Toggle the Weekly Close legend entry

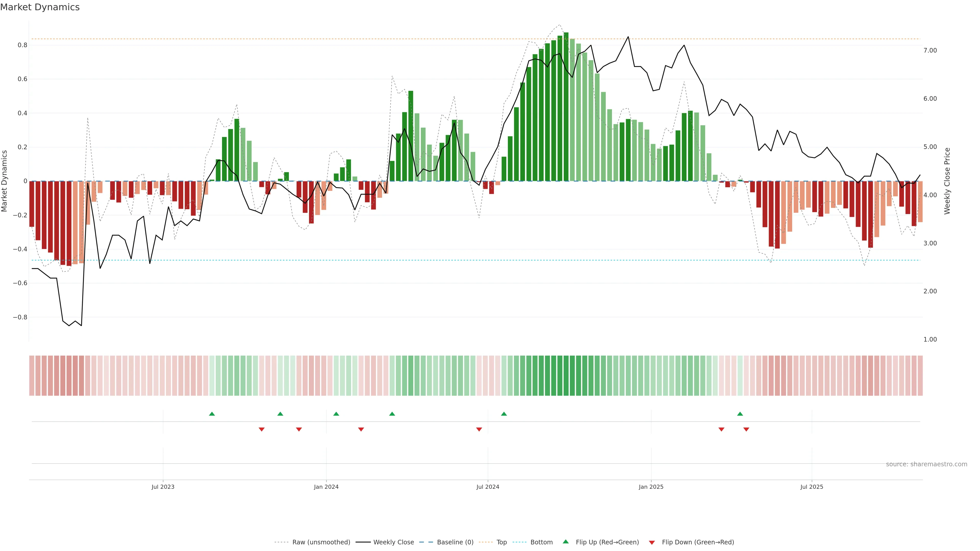click(x=393, y=542)
